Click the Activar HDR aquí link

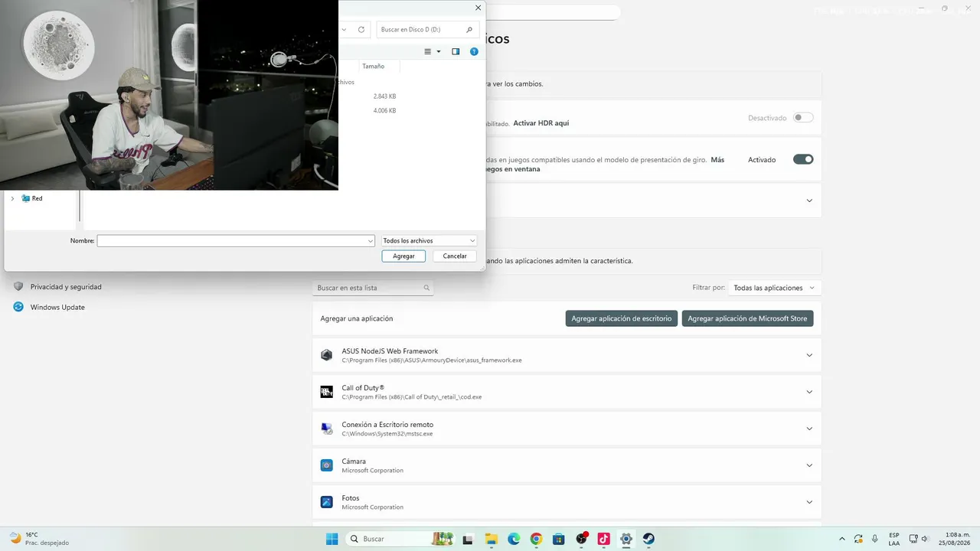(x=541, y=122)
